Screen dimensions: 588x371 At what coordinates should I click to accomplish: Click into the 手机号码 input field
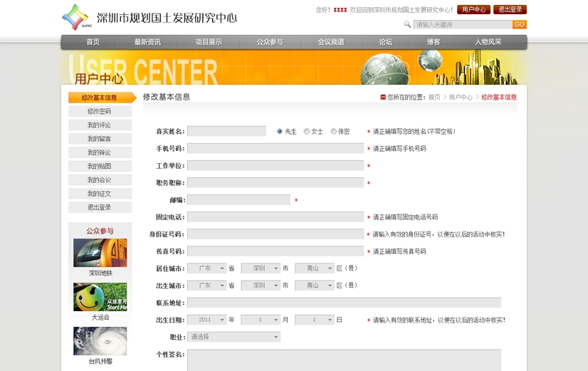click(275, 148)
